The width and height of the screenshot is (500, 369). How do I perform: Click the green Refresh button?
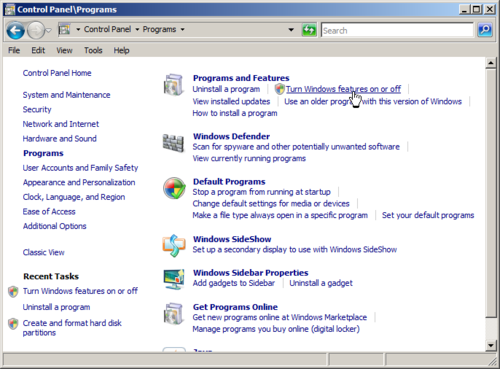pos(309,30)
